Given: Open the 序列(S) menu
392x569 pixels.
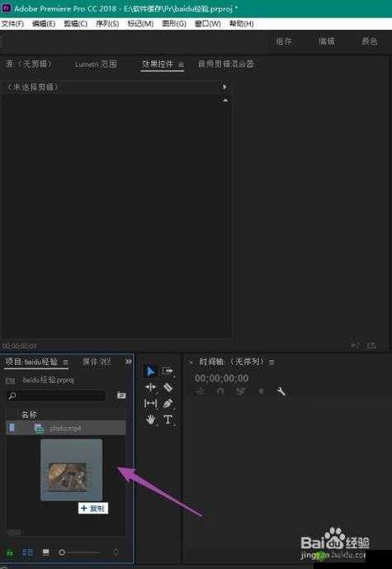Looking at the screenshot, I should point(107,24).
